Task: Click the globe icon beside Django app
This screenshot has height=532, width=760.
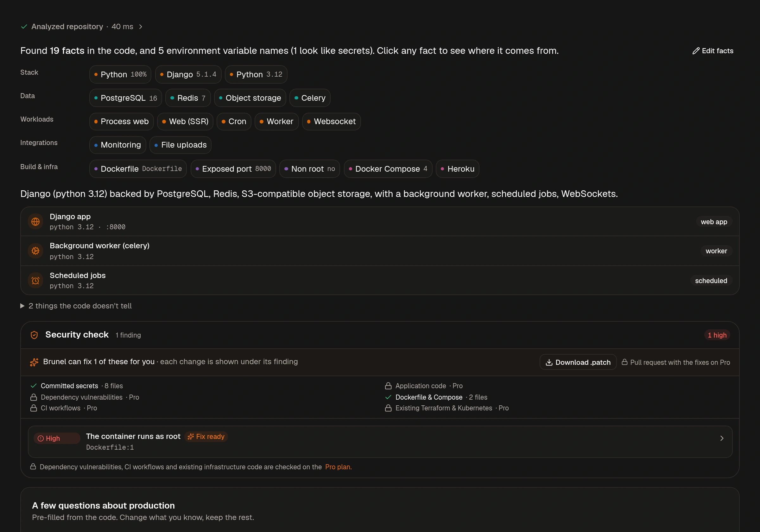Action: tap(35, 221)
